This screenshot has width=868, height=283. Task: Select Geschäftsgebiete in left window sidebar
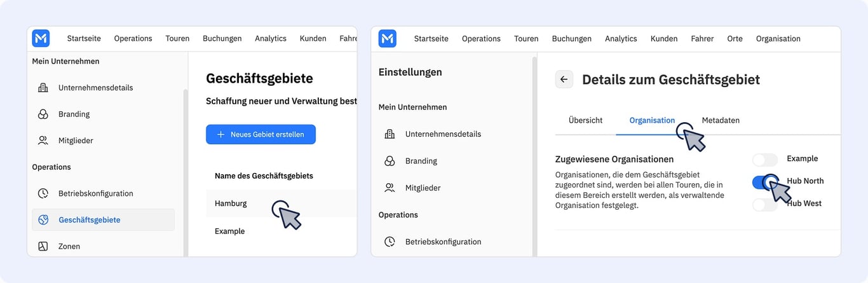click(103, 220)
